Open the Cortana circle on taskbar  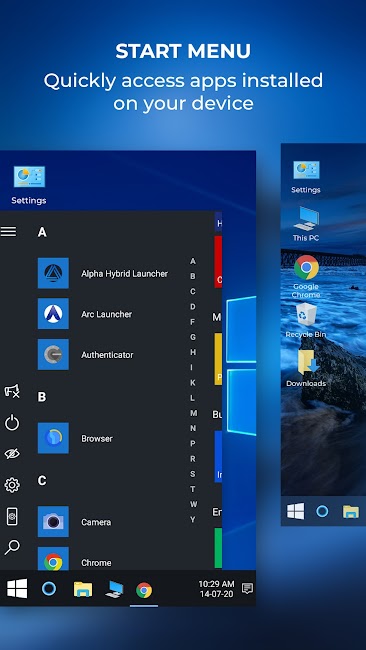(x=49, y=588)
